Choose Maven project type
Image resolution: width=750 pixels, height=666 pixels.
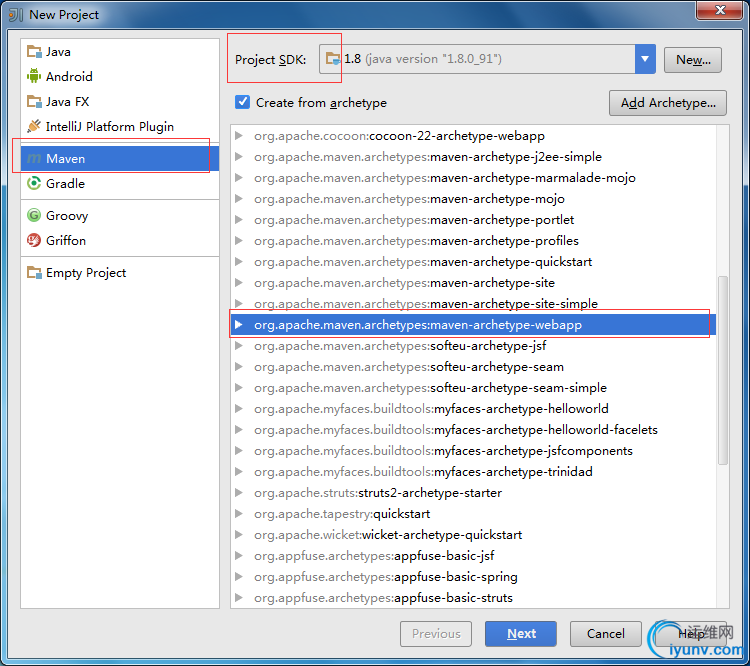point(120,158)
